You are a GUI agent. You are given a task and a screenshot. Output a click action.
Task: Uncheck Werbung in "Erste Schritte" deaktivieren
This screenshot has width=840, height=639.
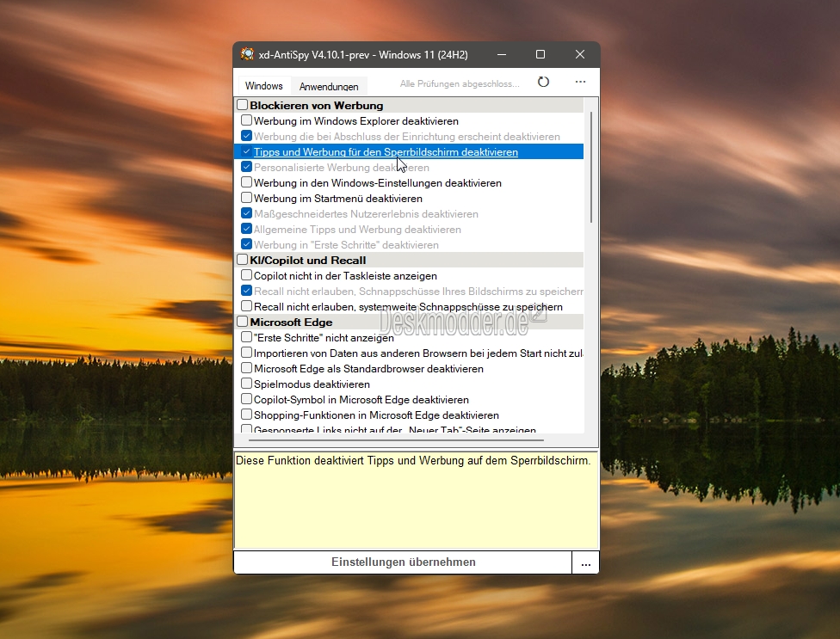(x=246, y=244)
